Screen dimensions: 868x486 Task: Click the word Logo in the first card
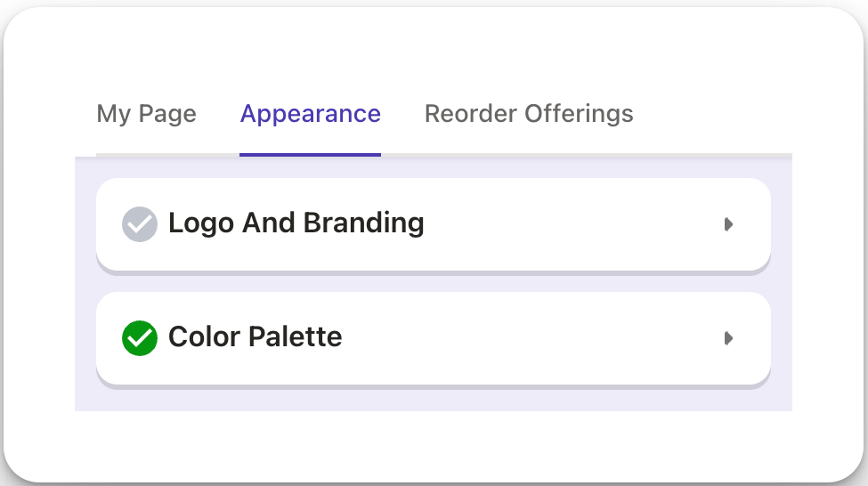201,223
